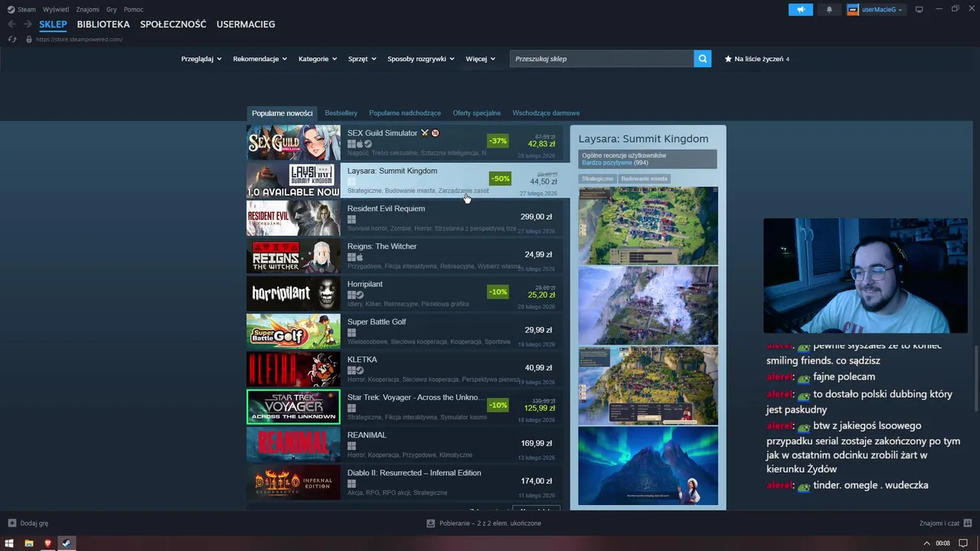Open the Więcej dropdown menu
The width and height of the screenshot is (980, 551).
point(481,59)
